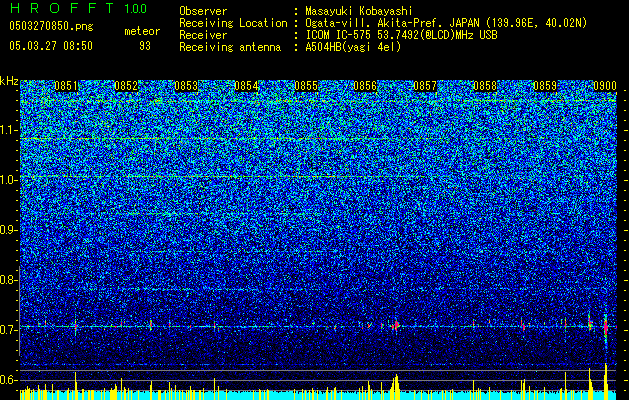The height and width of the screenshot is (400, 629).
Task: Click the strong red meteor echo near 0900
Action: pos(606,327)
